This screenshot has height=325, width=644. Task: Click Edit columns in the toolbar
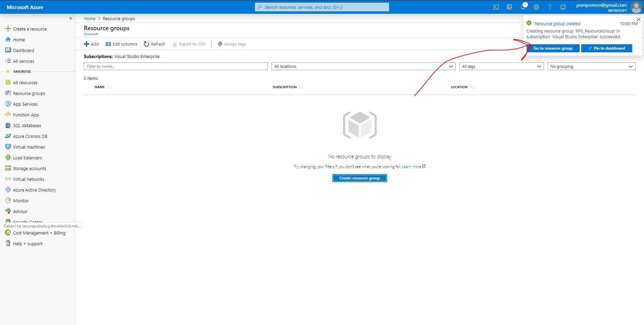(x=121, y=44)
